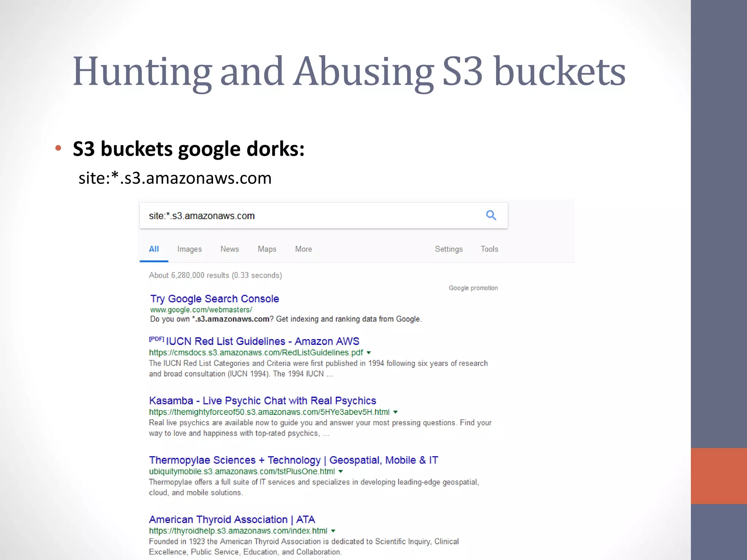Viewport: 747px width, 560px height.
Task: Click the thyroidhelp index.html URL
Action: pos(238,531)
